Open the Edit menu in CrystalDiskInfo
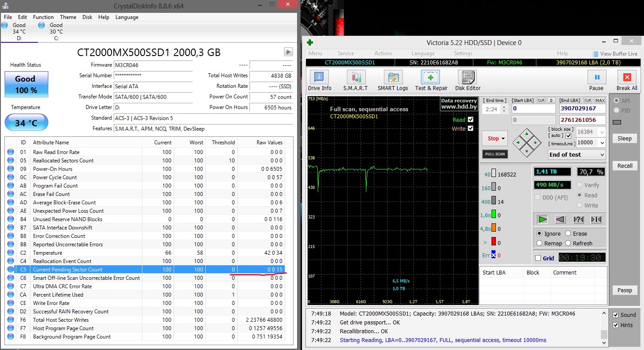 click(22, 17)
